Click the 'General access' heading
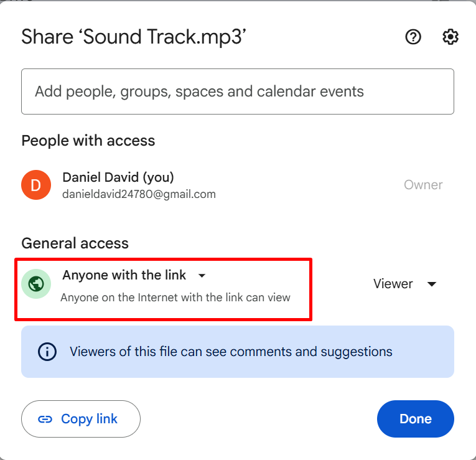476x460 pixels. pos(75,243)
